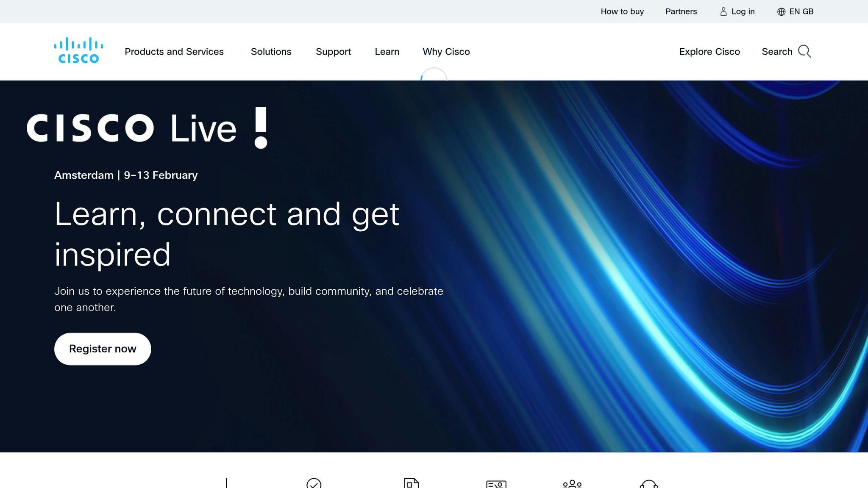Go to the Partners link
The image size is (868, 488).
click(681, 12)
